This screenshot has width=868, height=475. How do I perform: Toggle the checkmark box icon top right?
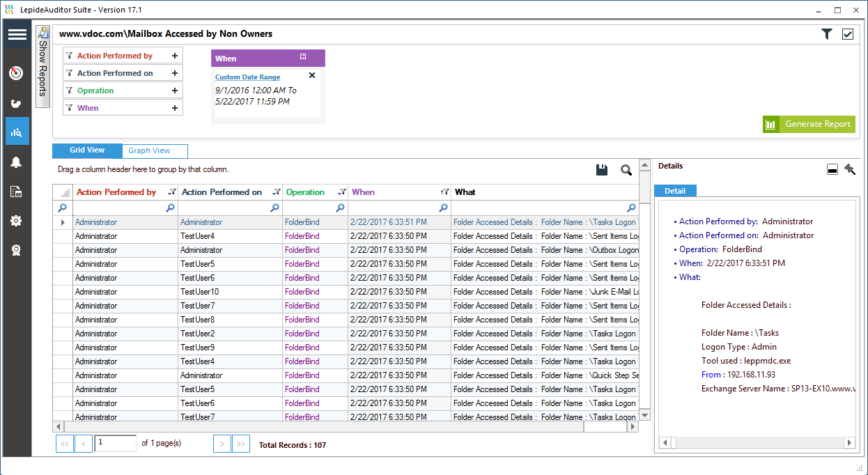(848, 34)
